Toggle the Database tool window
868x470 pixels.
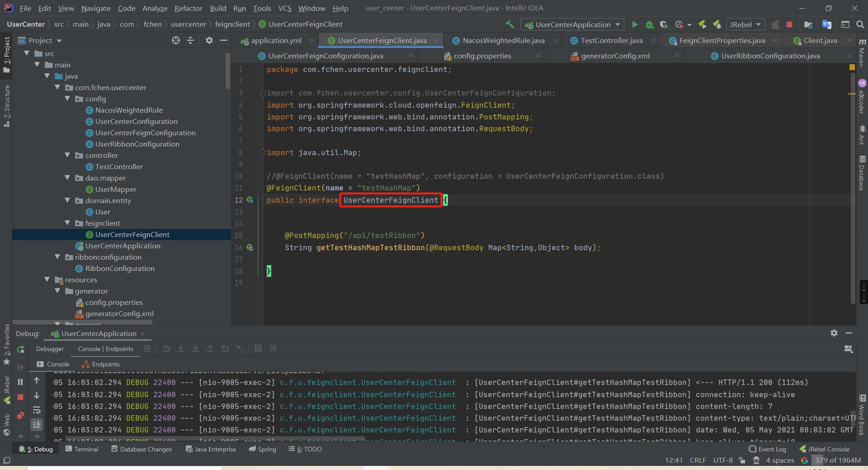pyautogui.click(x=862, y=173)
